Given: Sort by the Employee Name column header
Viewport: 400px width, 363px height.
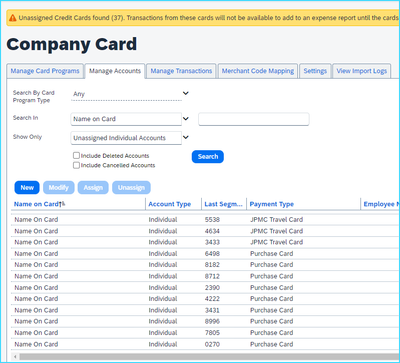Looking at the screenshot, I should [x=381, y=204].
